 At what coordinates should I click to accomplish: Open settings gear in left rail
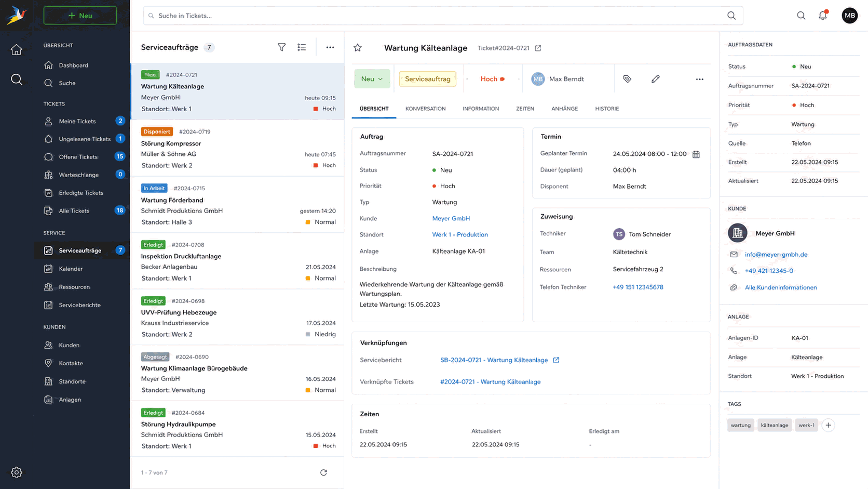coord(17,472)
